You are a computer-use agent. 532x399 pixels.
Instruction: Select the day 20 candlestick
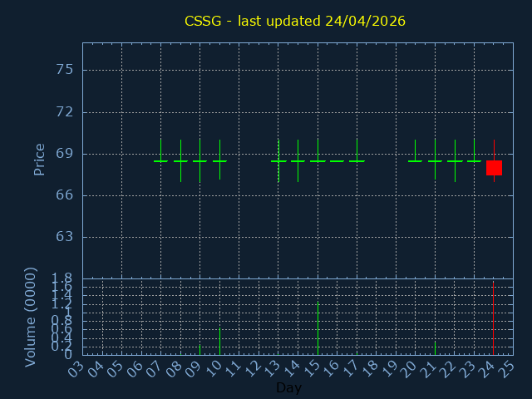tap(415, 160)
